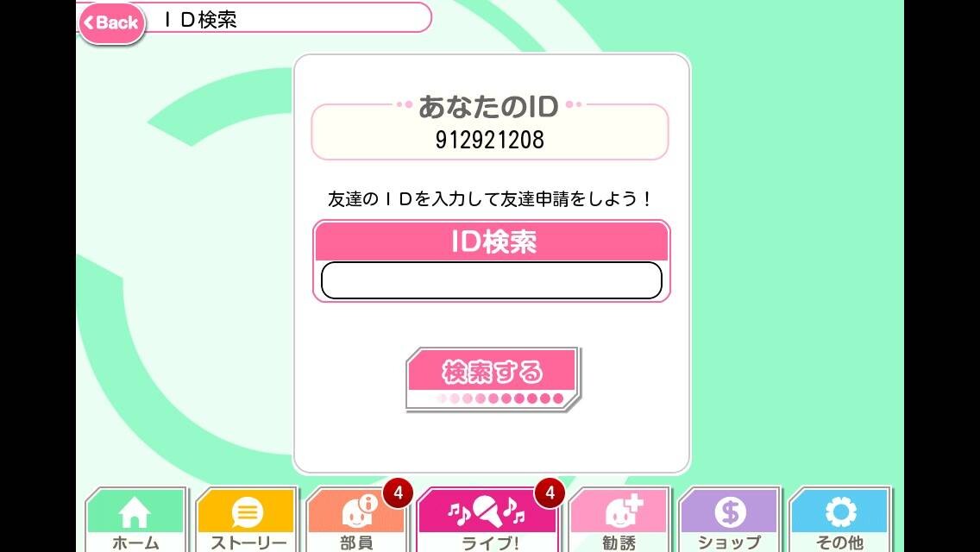Open the 部員 member face icon

point(359,511)
